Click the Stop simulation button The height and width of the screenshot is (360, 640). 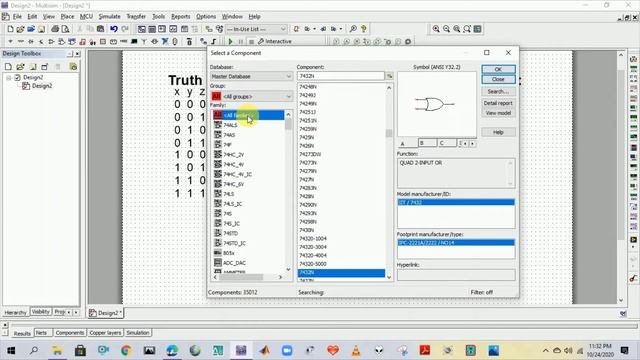click(251, 42)
